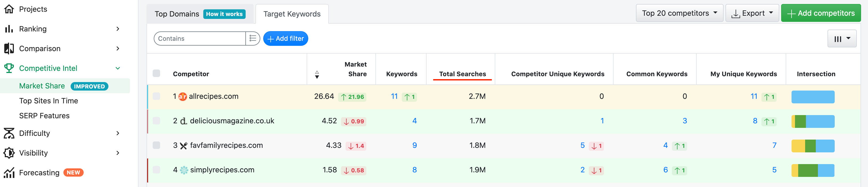Check the favfamilyrecipes.com row checkbox

(x=156, y=145)
